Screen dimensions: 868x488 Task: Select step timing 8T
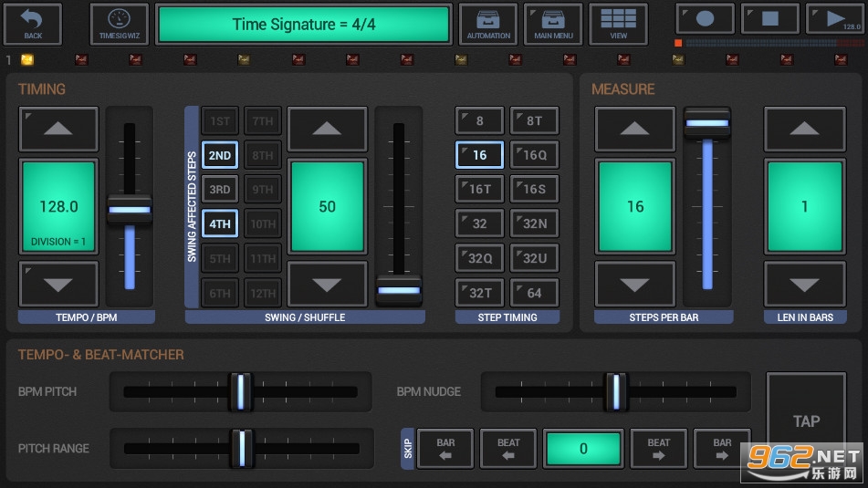[534, 121]
